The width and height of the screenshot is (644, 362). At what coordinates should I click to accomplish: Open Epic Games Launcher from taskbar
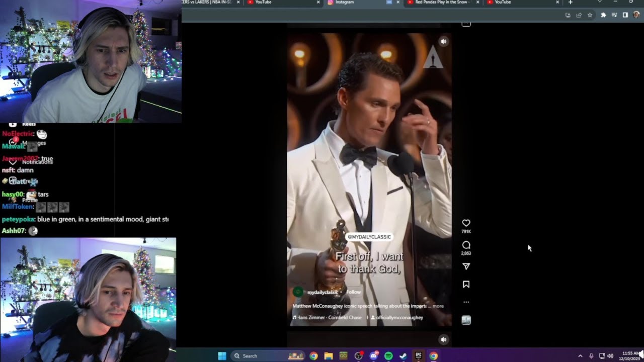pos(419,356)
